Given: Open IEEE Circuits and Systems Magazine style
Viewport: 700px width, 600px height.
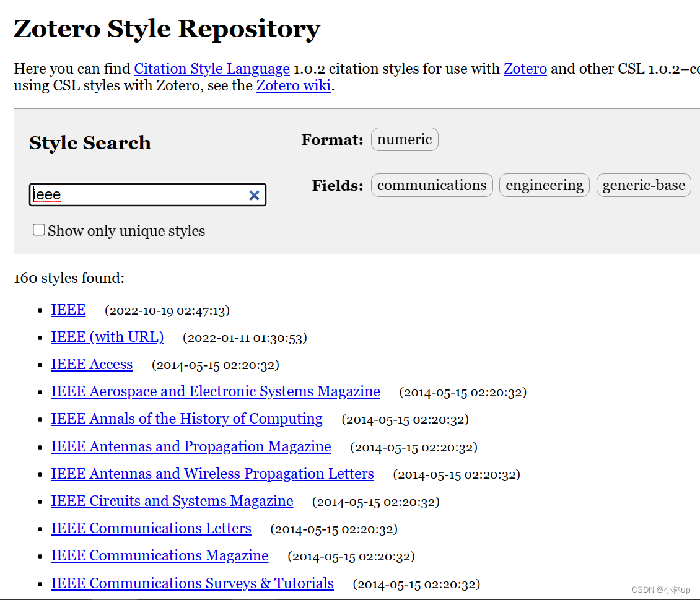Looking at the screenshot, I should (x=172, y=501).
